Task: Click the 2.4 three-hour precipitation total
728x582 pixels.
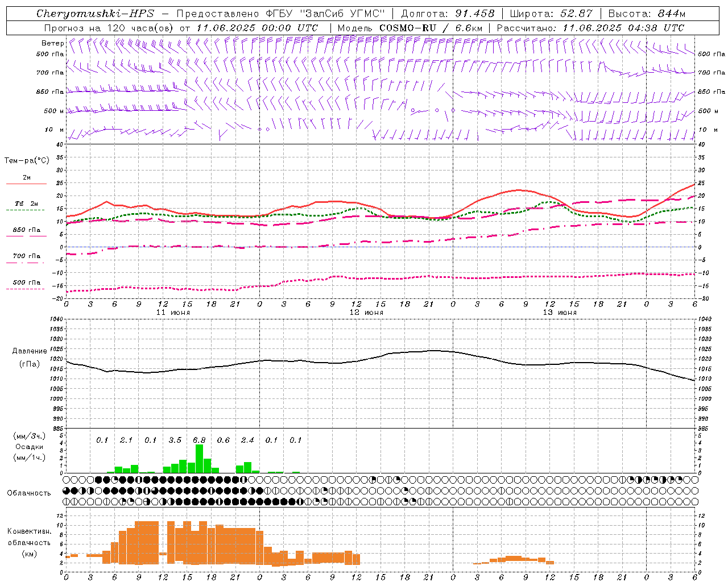Action: pyautogui.click(x=247, y=440)
